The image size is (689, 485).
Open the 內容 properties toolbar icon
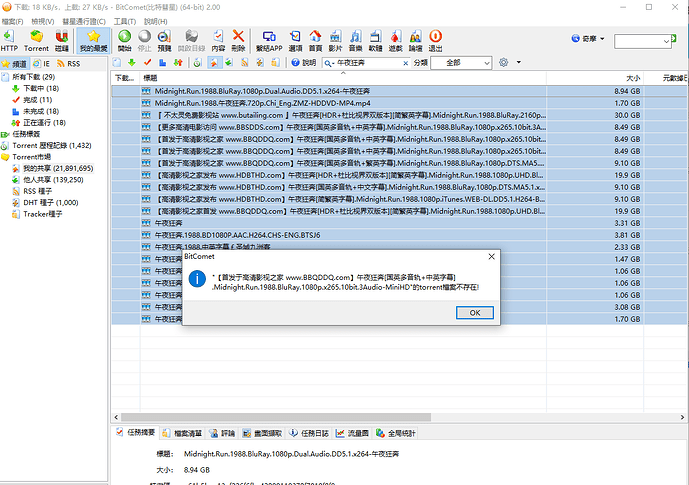coord(218,40)
